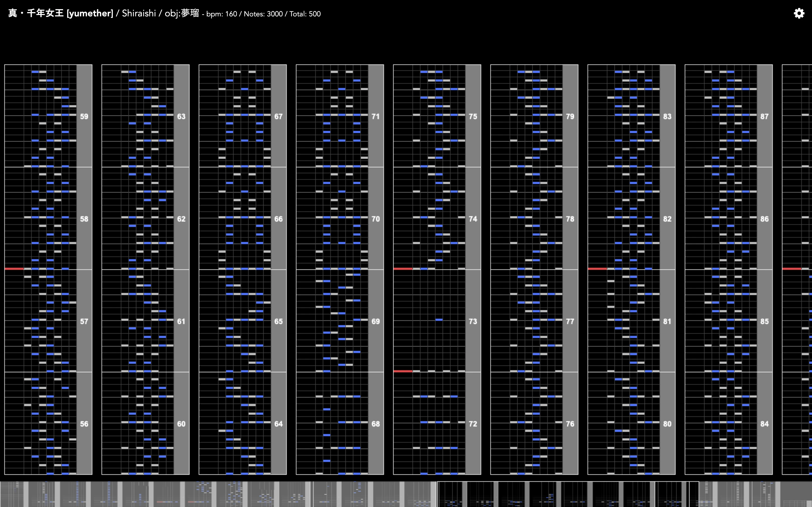This screenshot has width=812, height=507.
Task: Select the measure 63 number bar
Action: point(181,116)
